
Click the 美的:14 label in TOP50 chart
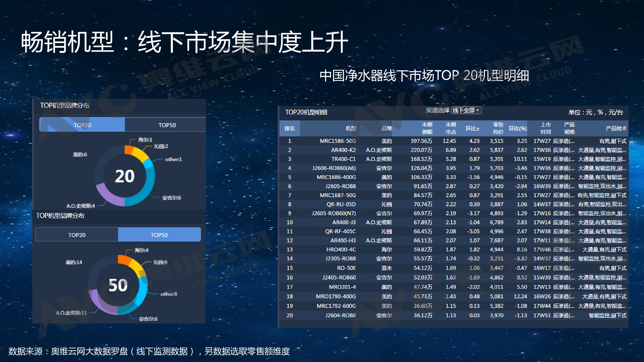tap(74, 262)
